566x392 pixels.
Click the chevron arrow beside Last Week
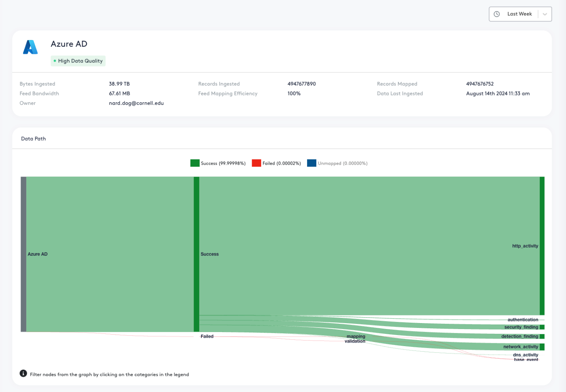coord(545,14)
